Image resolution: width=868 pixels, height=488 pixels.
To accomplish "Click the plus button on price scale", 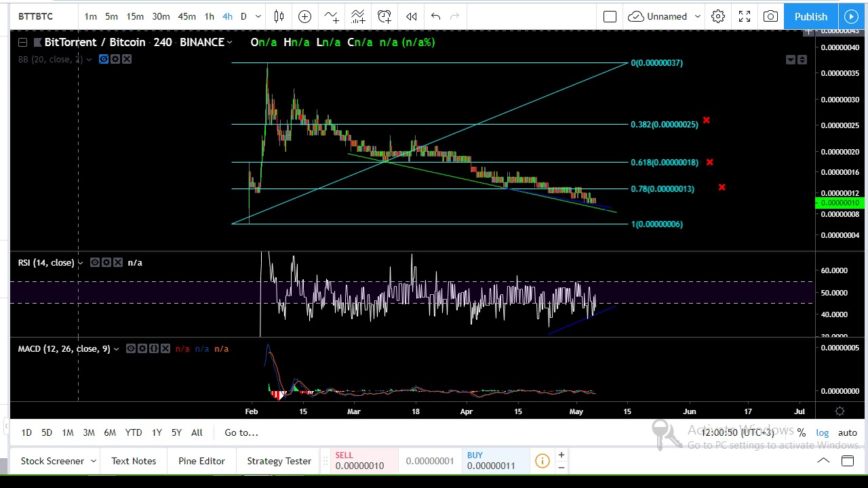I will 808,32.
